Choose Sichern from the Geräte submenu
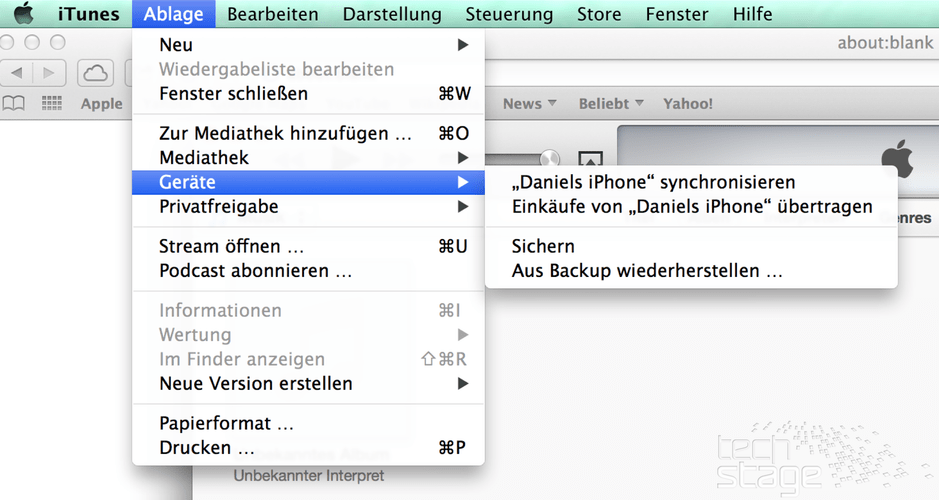The image size is (939, 500). click(x=543, y=246)
